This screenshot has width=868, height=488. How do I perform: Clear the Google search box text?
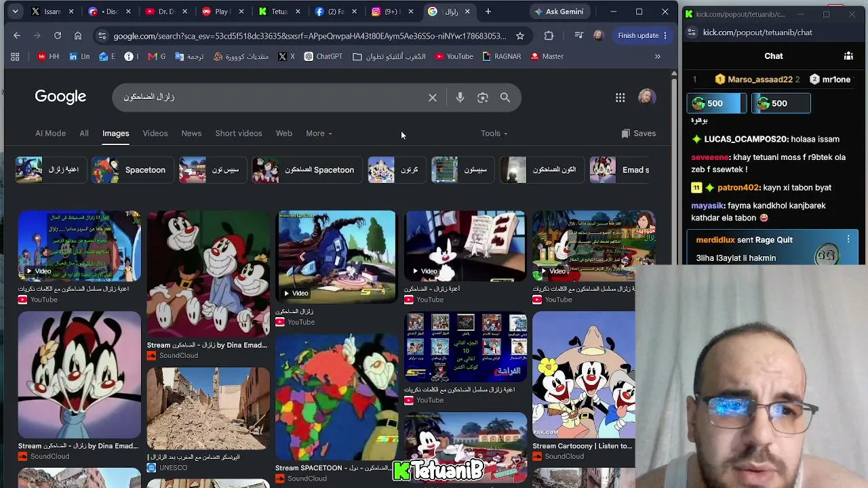point(433,98)
